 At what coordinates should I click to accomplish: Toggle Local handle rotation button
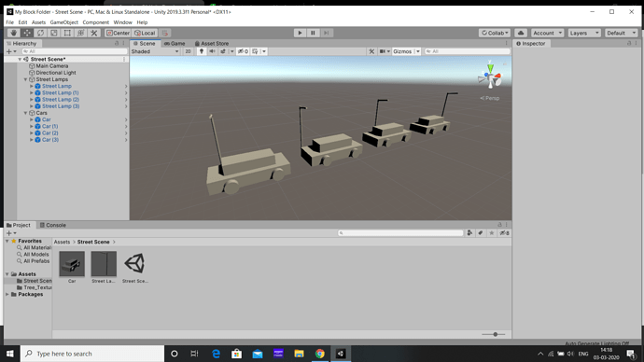(x=145, y=33)
